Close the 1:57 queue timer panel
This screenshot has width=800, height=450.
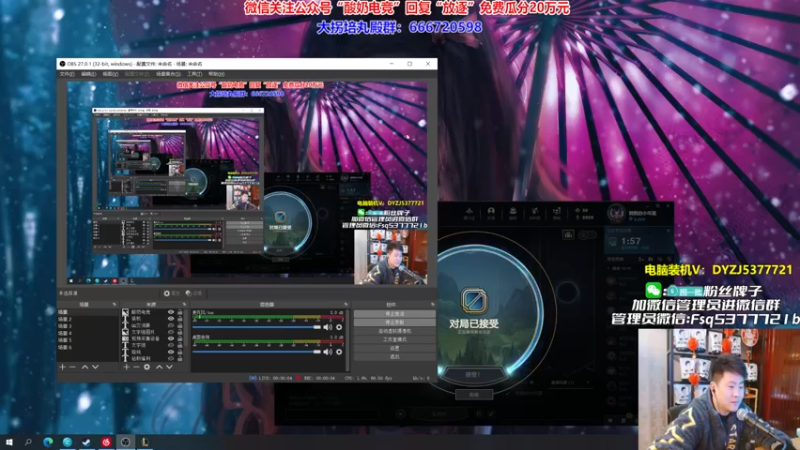click(668, 231)
